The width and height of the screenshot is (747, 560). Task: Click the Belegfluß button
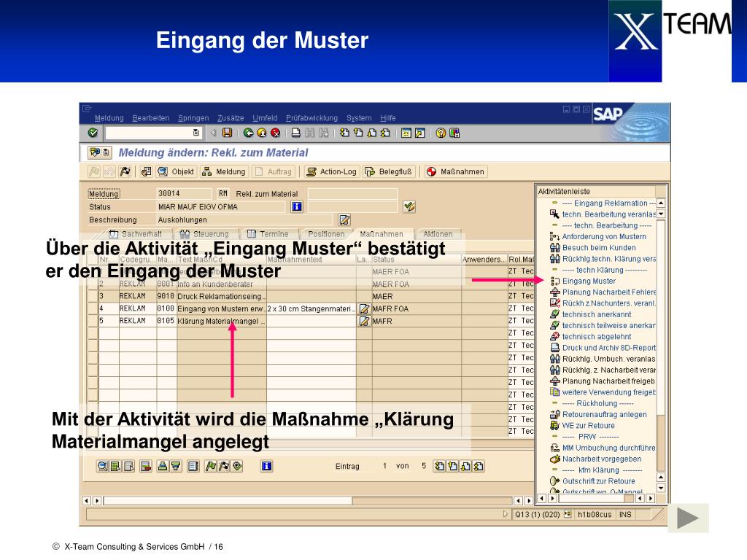pyautogui.click(x=389, y=171)
